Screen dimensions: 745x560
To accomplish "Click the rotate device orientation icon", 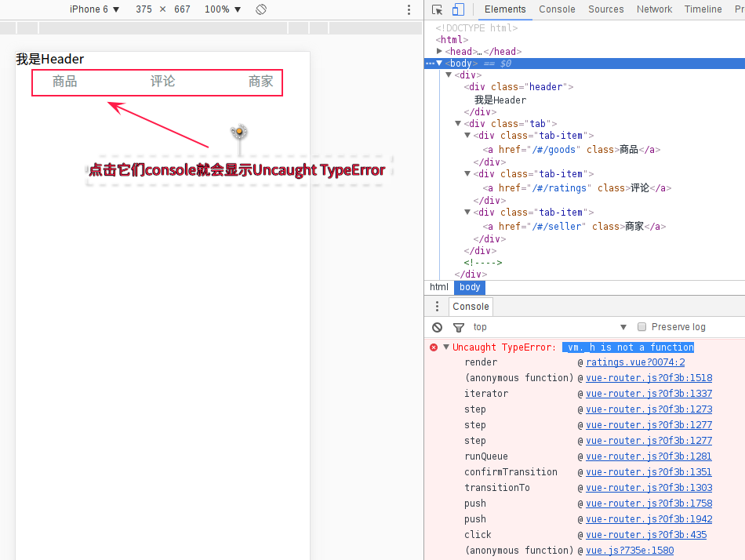I will pyautogui.click(x=261, y=9).
